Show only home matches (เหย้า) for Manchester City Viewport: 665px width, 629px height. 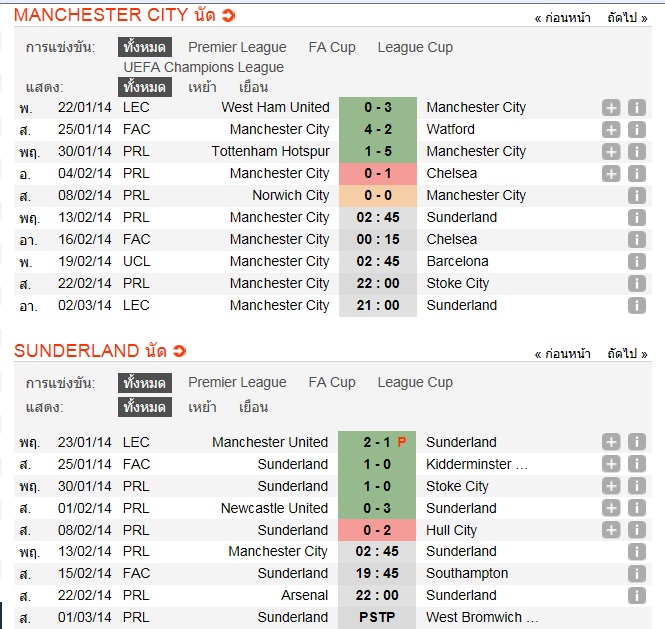(202, 87)
